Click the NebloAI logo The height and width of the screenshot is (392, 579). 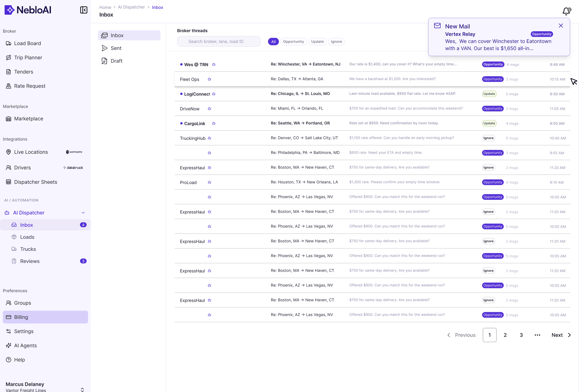coord(28,10)
